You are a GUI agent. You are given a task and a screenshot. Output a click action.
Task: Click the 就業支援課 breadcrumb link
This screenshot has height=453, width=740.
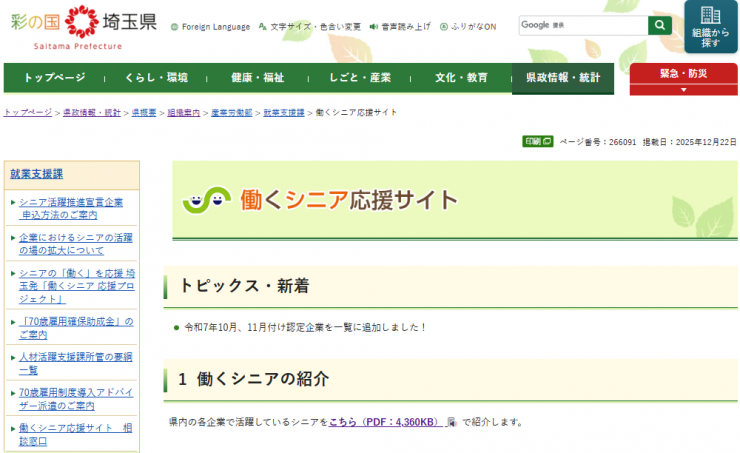pyautogui.click(x=284, y=113)
